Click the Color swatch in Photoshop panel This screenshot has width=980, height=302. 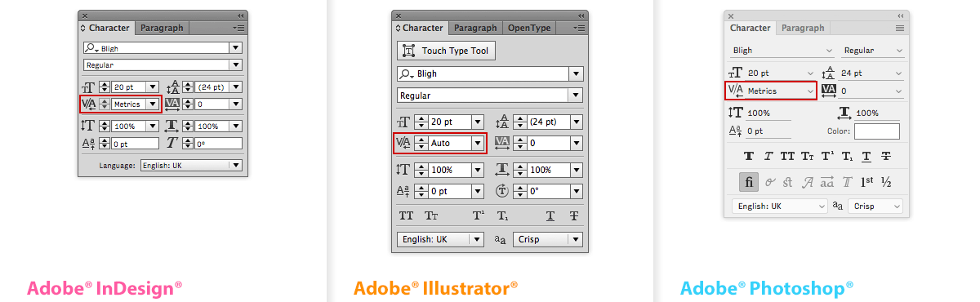coord(876,131)
